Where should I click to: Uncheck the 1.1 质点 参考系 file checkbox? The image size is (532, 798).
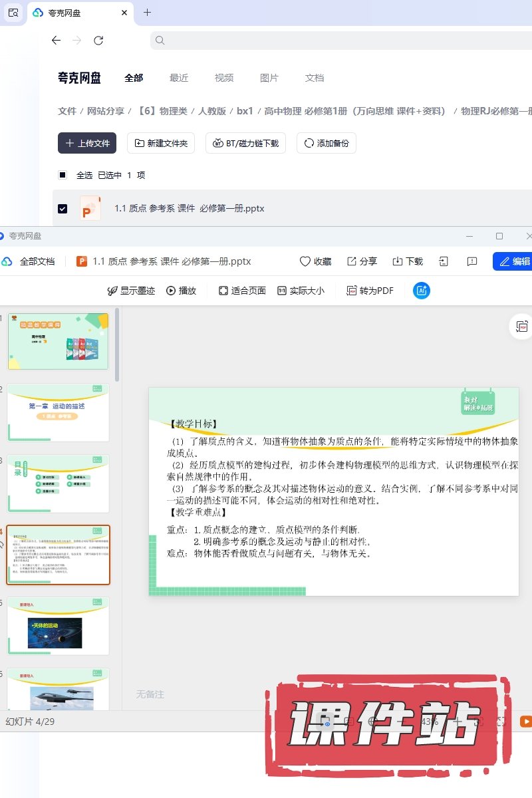tap(63, 209)
